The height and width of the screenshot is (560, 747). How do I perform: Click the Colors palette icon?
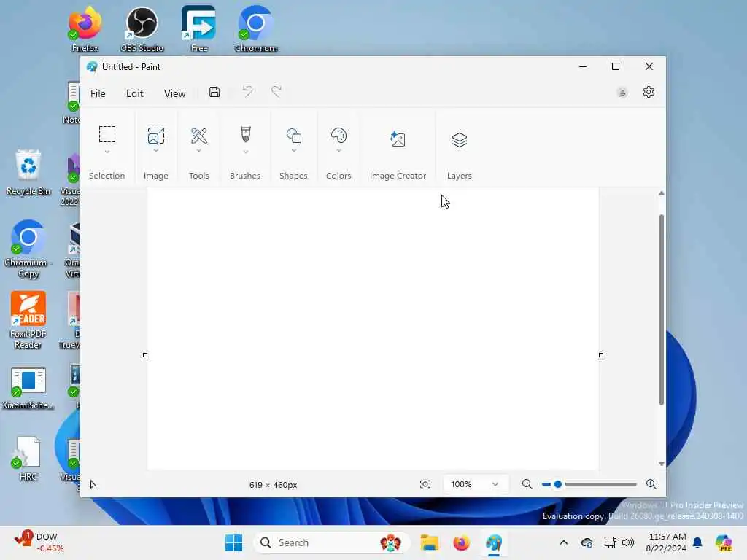point(338,136)
